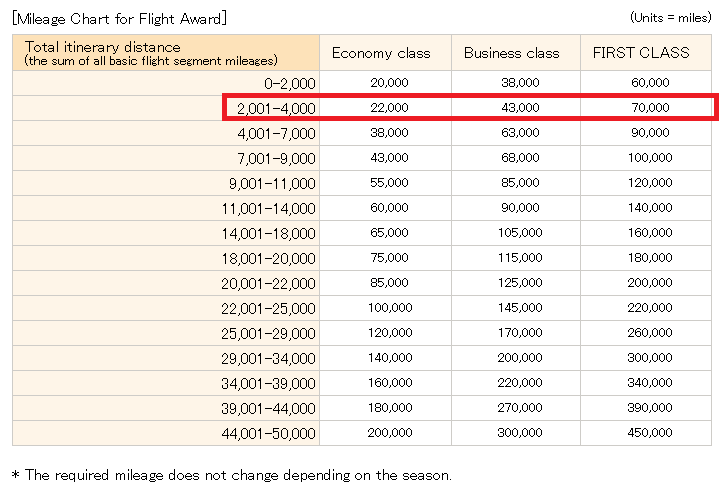Click the 450,000 First Class mileage cell
722x490 pixels.
tap(649, 434)
